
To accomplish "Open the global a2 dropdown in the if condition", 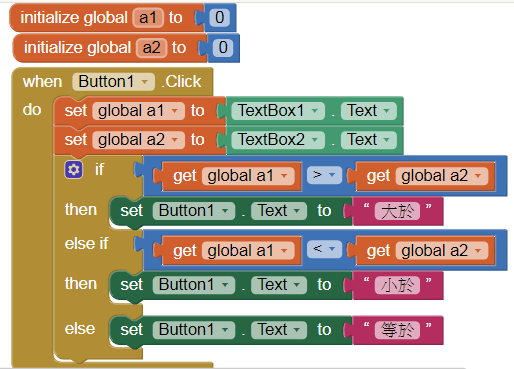I will pyautogui.click(x=442, y=176).
